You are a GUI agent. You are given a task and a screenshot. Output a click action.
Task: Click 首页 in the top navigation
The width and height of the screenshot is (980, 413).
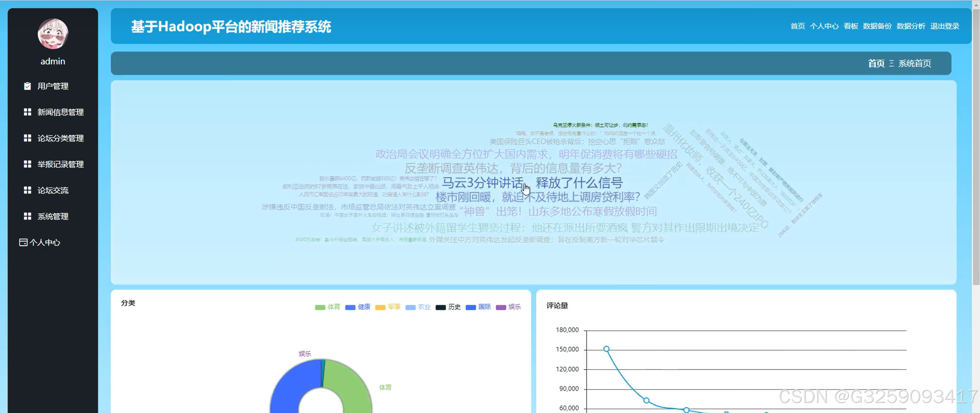pos(797,26)
